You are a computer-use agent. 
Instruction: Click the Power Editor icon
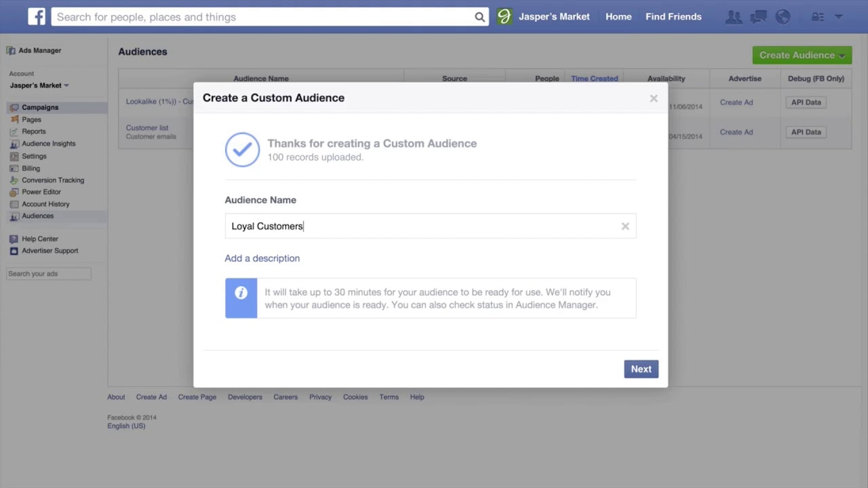pos(14,192)
